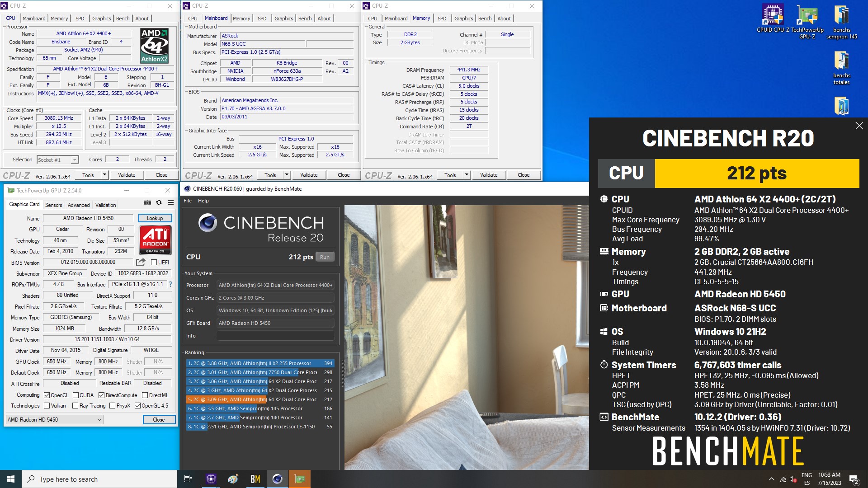The image size is (868, 488).
Task: Click the Bus Interface question mark
Action: pyautogui.click(x=170, y=284)
